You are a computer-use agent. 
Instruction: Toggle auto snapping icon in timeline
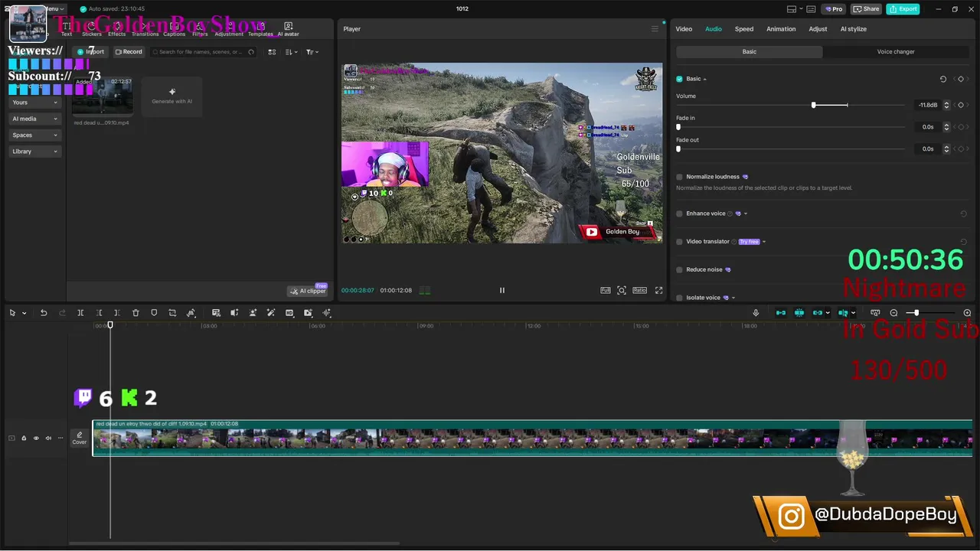799,313
